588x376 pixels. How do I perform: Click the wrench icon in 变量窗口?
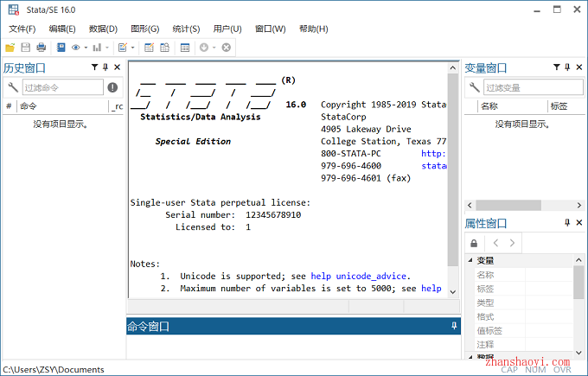(475, 87)
